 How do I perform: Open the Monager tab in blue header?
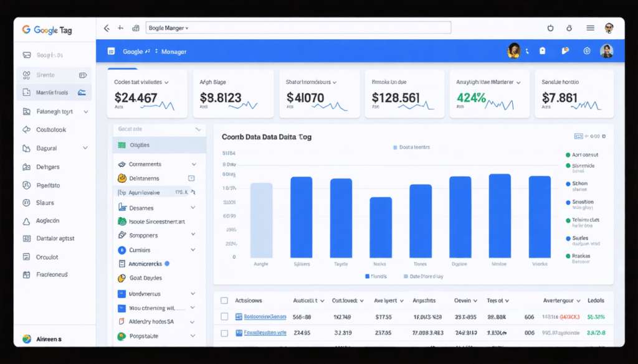[174, 52]
